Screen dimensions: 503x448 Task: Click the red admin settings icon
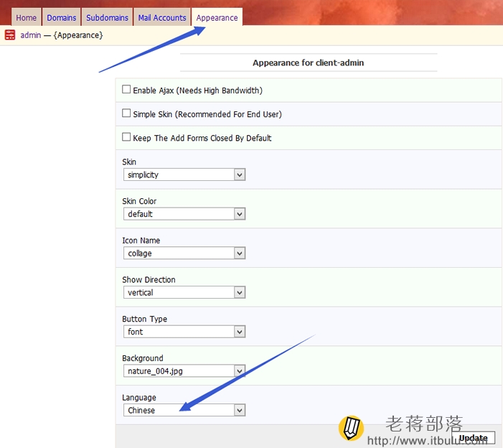point(10,34)
